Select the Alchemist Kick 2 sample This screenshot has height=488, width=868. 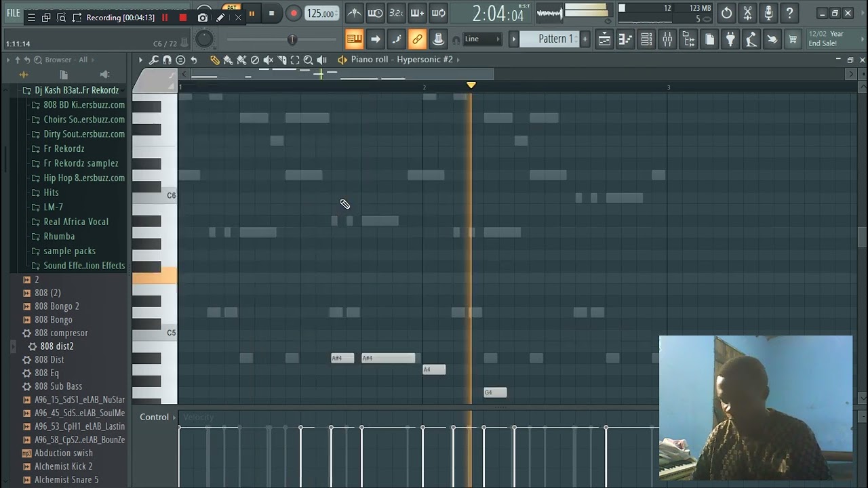[63, 466]
